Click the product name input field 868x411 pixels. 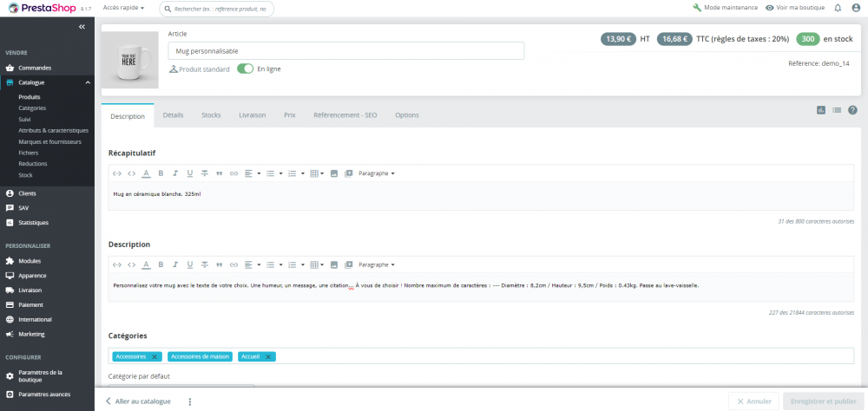346,51
